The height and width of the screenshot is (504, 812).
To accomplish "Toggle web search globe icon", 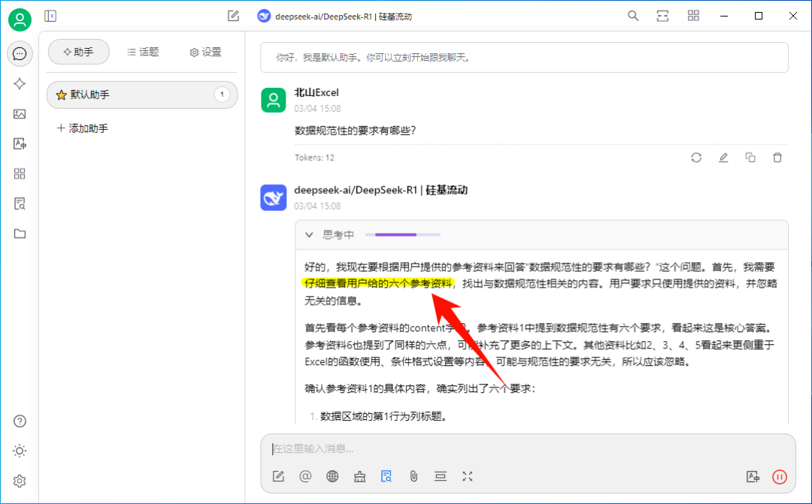I will click(x=332, y=476).
